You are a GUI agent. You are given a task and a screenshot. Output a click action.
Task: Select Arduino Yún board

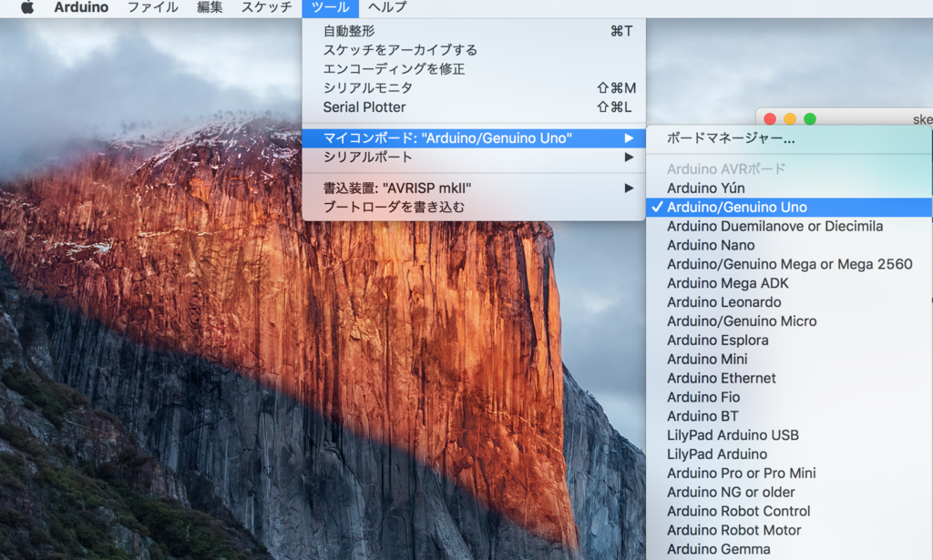pos(789,188)
